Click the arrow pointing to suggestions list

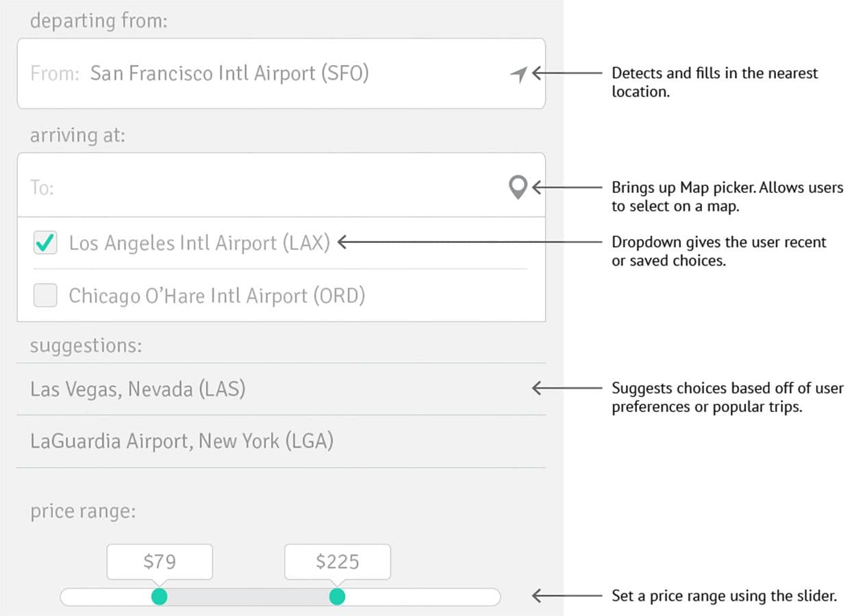point(565,388)
